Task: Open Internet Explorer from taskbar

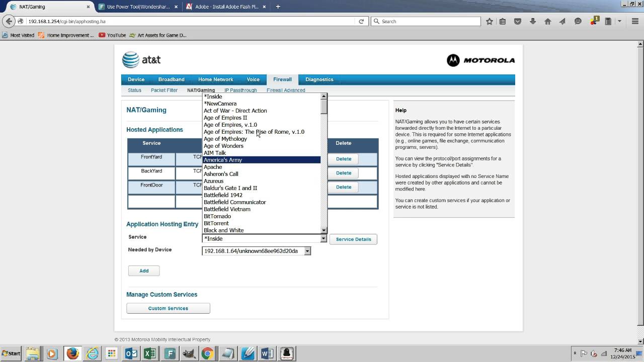Action: [x=93, y=353]
